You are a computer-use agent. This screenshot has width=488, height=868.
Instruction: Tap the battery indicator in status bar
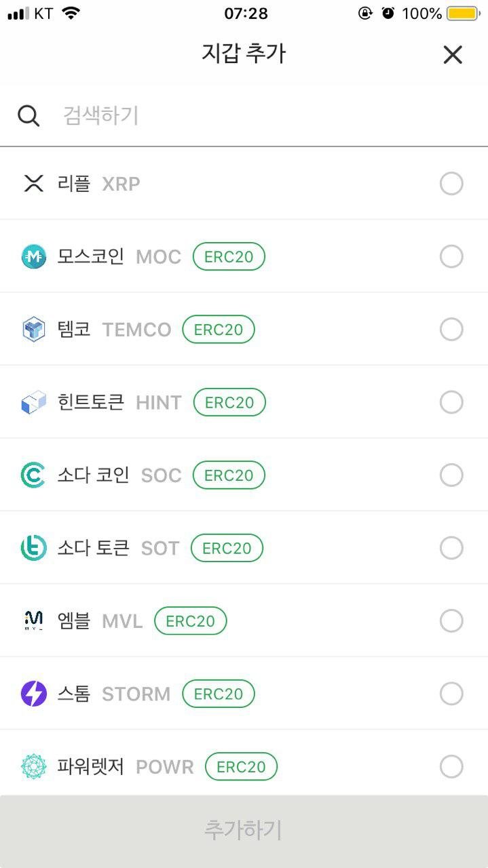463,14
